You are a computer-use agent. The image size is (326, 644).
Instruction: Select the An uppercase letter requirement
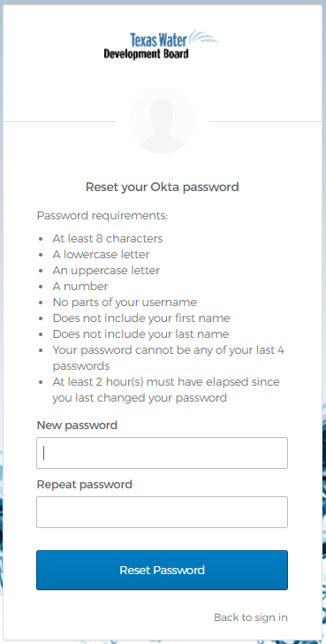(106, 271)
